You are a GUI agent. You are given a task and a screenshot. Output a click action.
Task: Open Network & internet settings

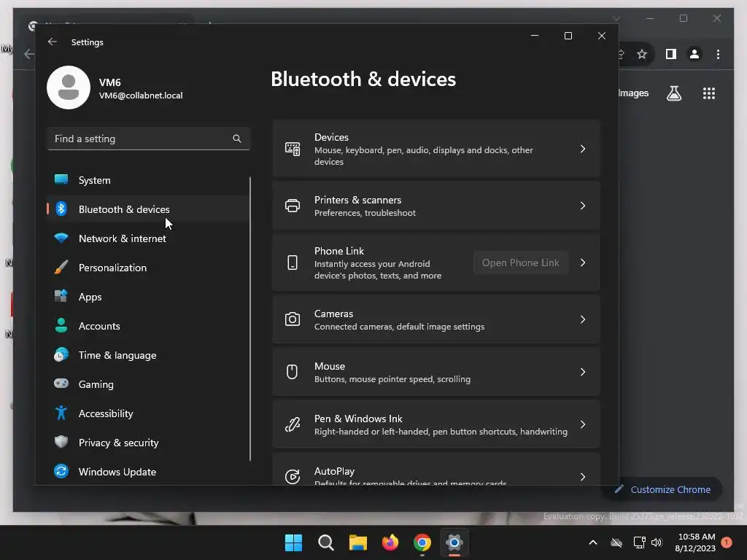point(148,238)
